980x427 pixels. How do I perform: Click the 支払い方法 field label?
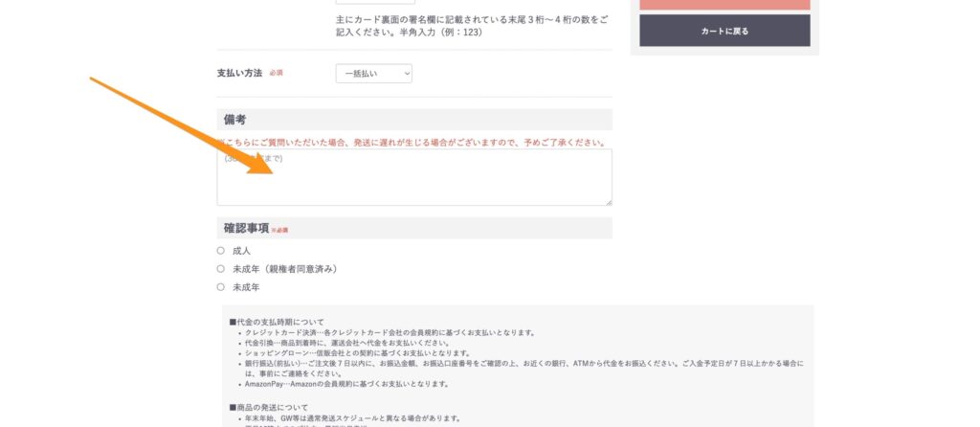pyautogui.click(x=239, y=73)
